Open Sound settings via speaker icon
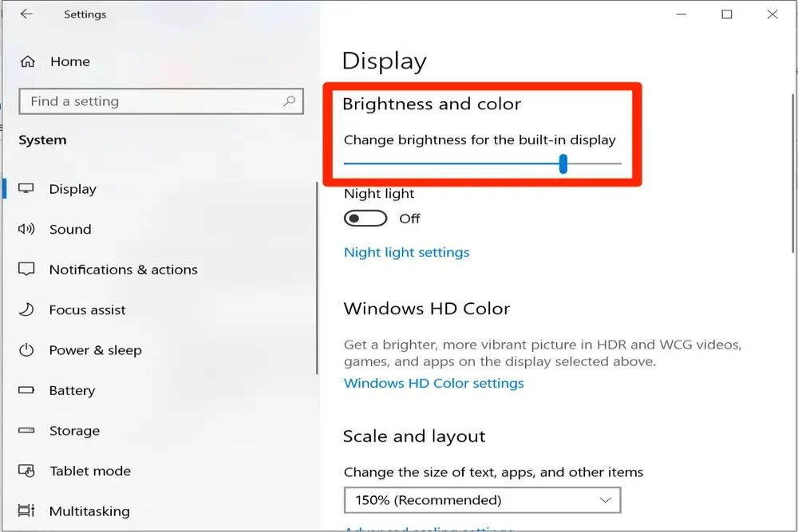Viewport: 798px width, 532px height. [x=26, y=229]
